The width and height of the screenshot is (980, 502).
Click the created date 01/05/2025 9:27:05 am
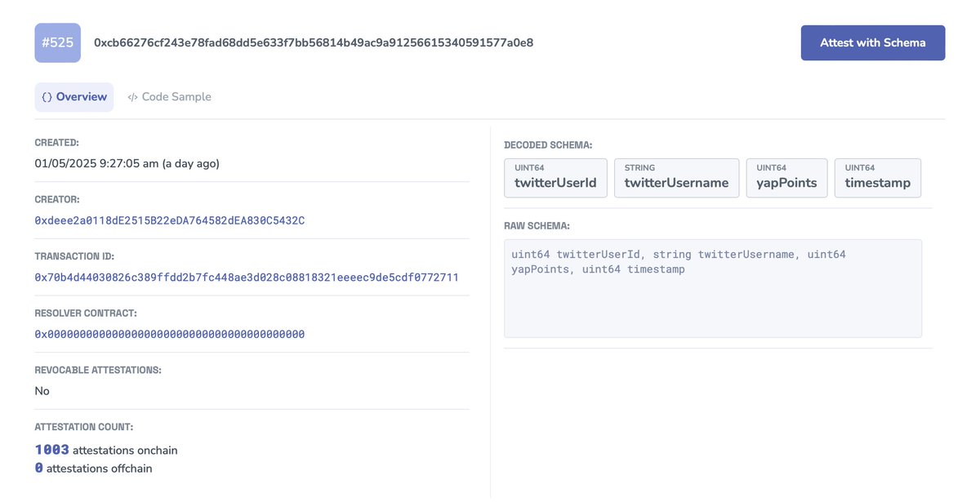click(127, 163)
